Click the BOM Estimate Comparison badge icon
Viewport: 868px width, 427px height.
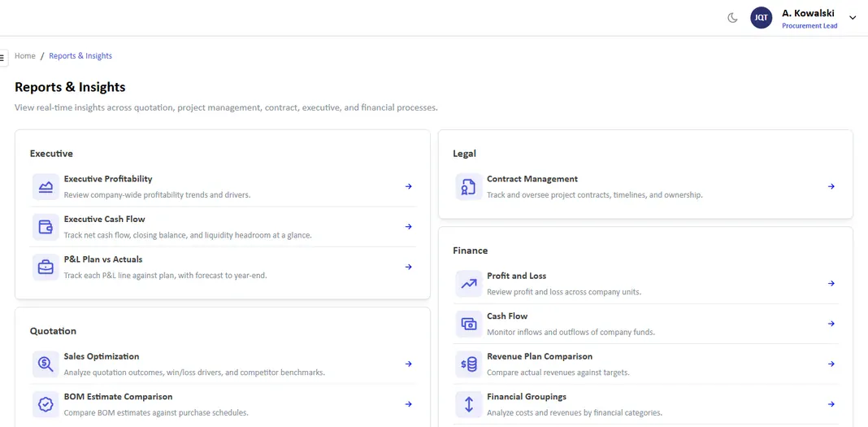pyautogui.click(x=46, y=405)
